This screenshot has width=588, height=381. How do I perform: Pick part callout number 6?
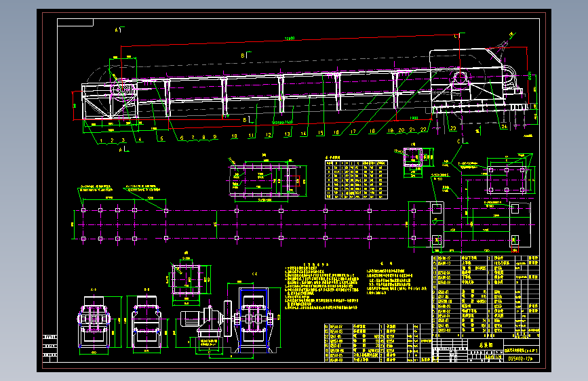(182, 138)
